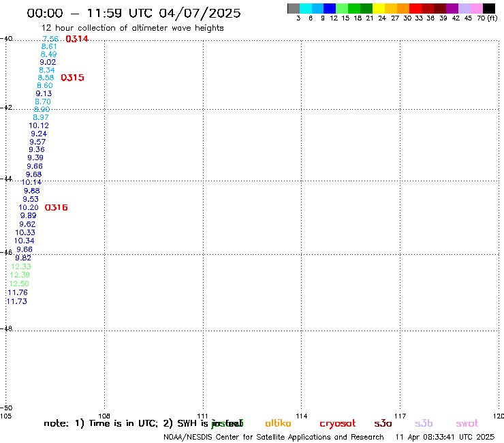Click the longitude axis label 111
Viewport: 504px width, 443px height.
coord(202,416)
